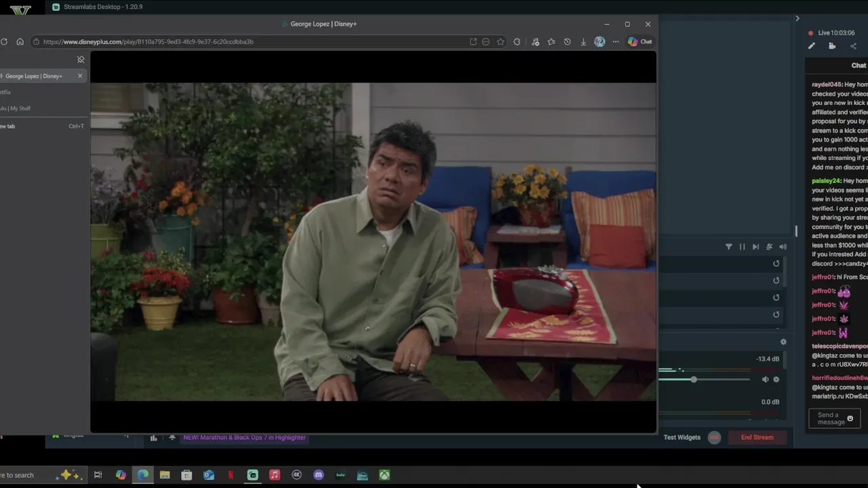868x488 pixels.
Task: Open Streamlabs Desktop taskbar icon
Action: (x=252, y=475)
